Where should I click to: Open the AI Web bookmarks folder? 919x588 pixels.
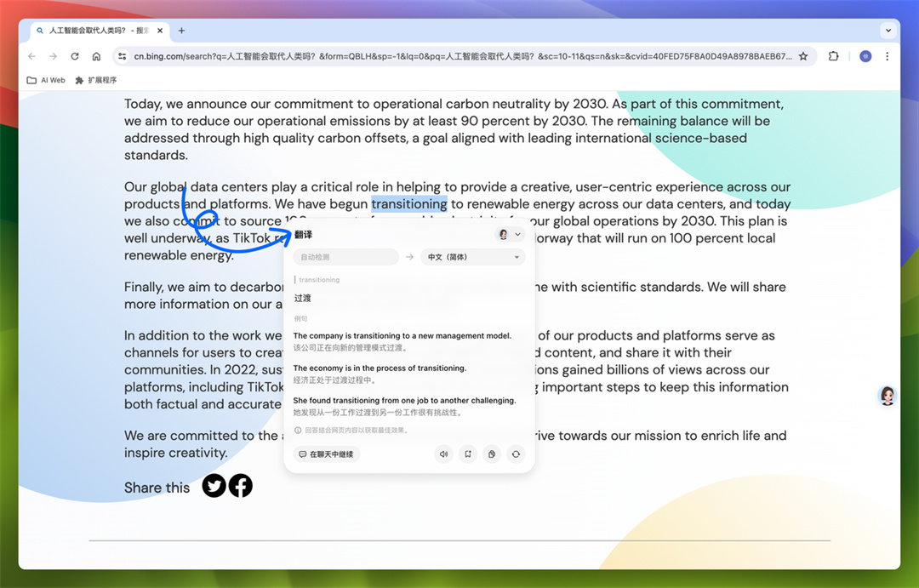coord(46,80)
